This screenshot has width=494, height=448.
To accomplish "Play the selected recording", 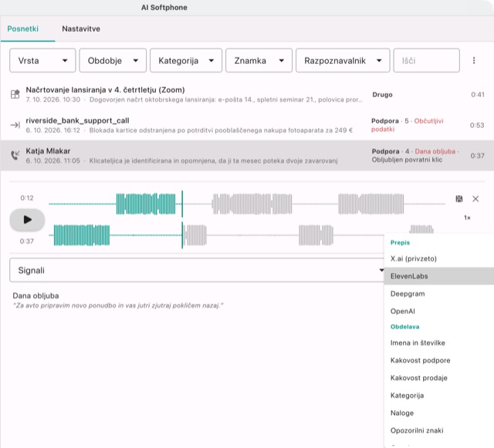I will tap(27, 220).
